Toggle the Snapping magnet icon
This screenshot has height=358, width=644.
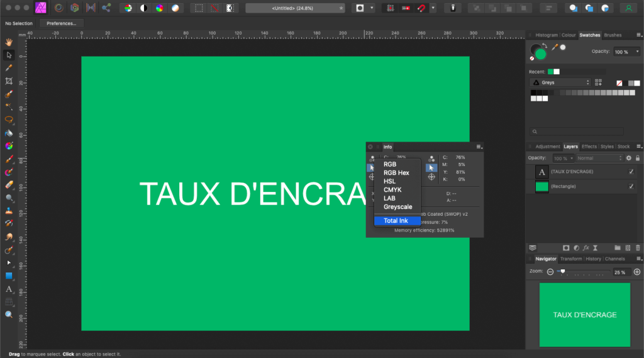421,8
